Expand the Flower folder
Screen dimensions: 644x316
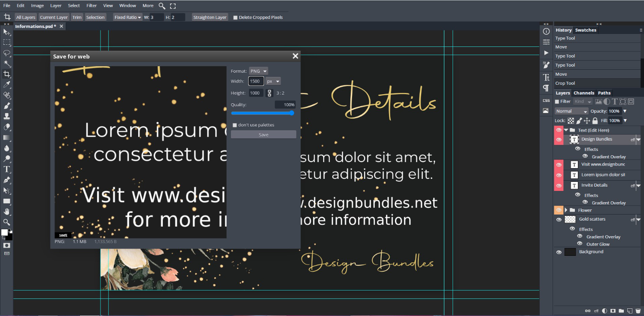[566, 210]
